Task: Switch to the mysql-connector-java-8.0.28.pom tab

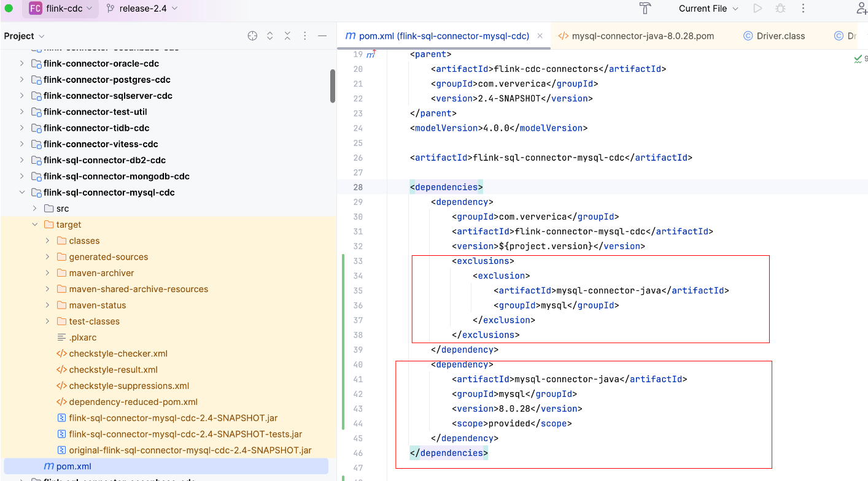Action: 636,36
